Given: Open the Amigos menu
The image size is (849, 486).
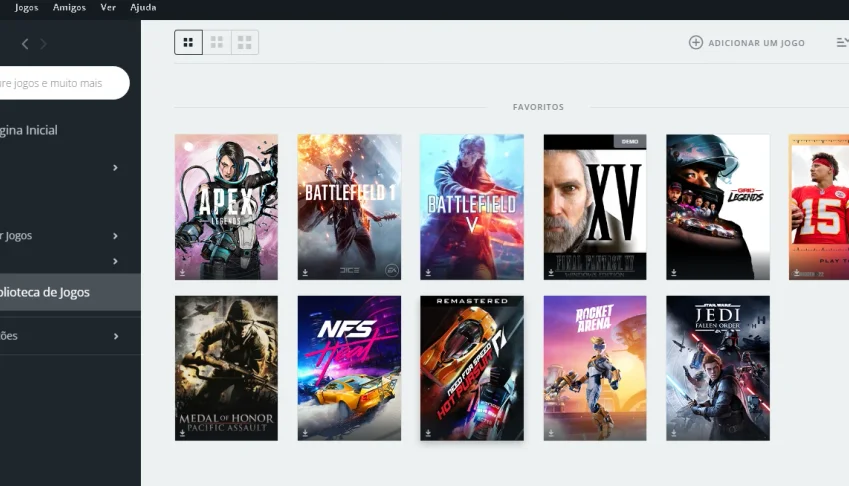Looking at the screenshot, I should pyautogui.click(x=69, y=8).
